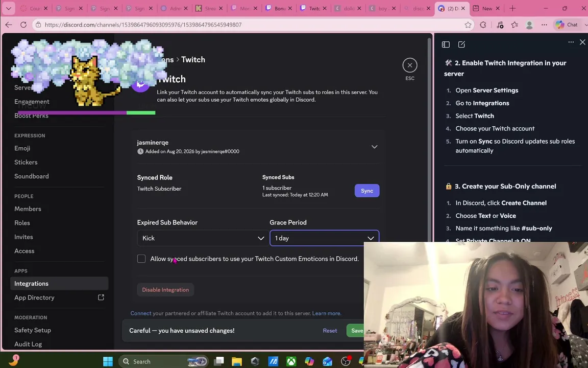Click the Twitch Subscriber synced role
The image size is (588, 368).
pos(159,189)
